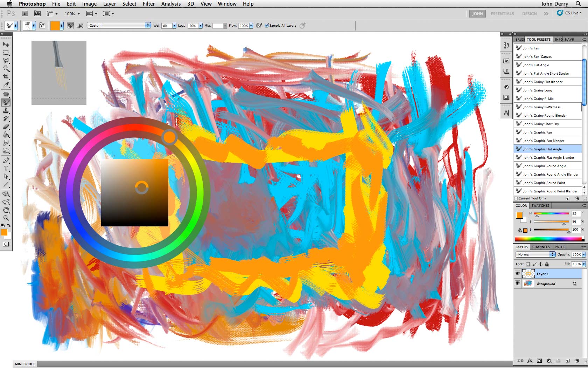The width and height of the screenshot is (588, 368).
Task: Select the Crop tool
Action: click(x=6, y=77)
